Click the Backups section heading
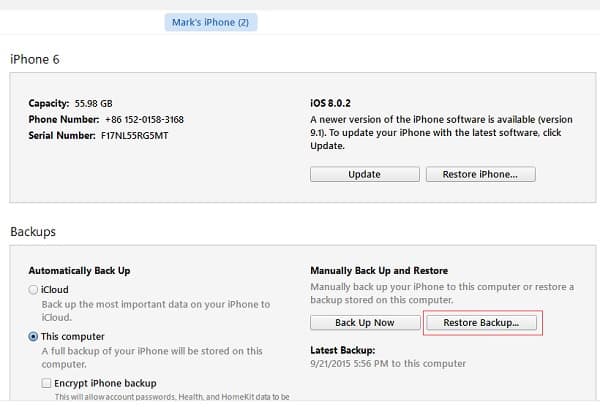Screen dimensions: 600x407 pos(33,232)
